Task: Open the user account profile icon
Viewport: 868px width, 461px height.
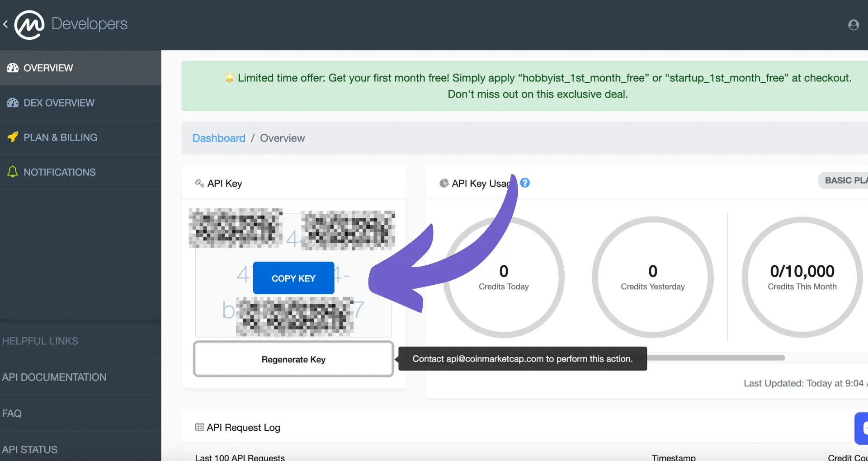Action: 854,25
